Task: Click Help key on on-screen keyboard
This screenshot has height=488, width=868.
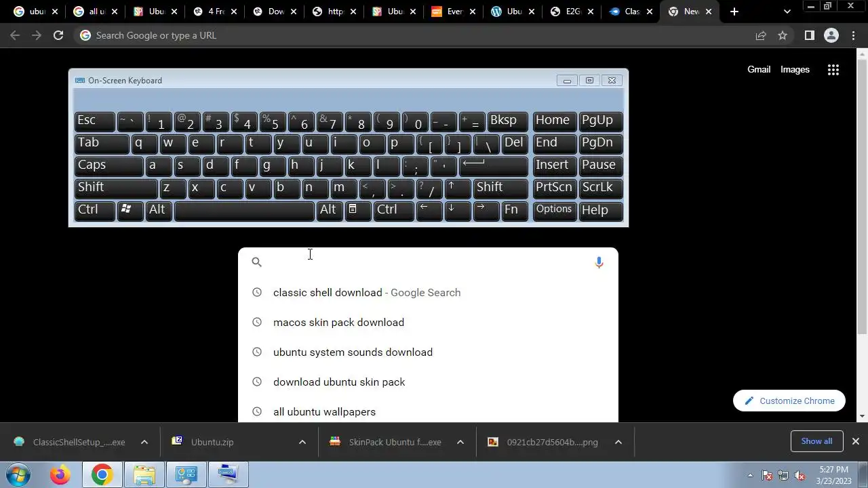Action: click(x=601, y=211)
